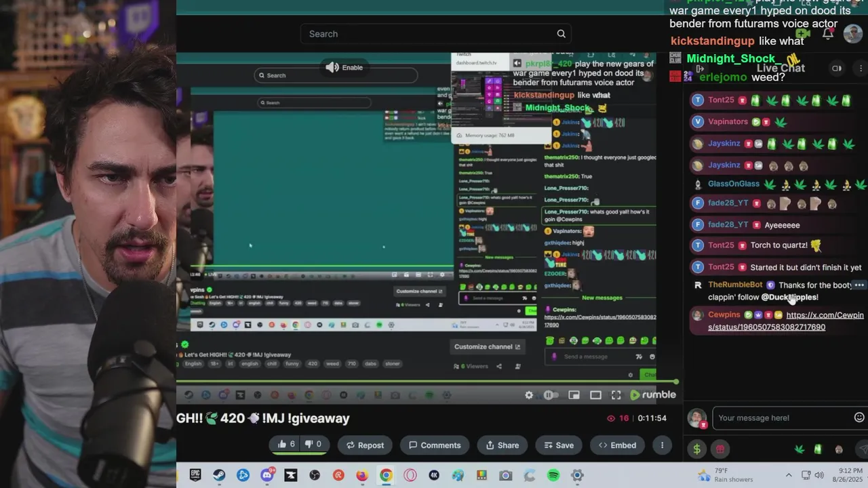Open Spotify from the taskbar
Image resolution: width=868 pixels, height=488 pixels.
(553, 475)
